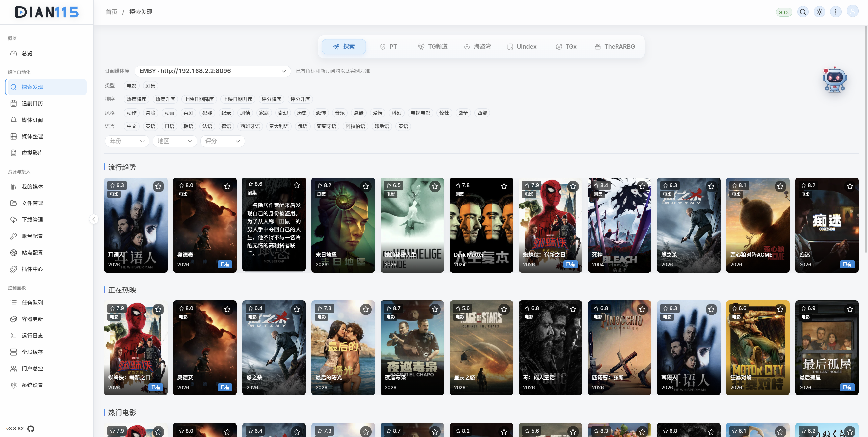Filter by 日语 language
The image size is (868, 437).
tap(170, 126)
